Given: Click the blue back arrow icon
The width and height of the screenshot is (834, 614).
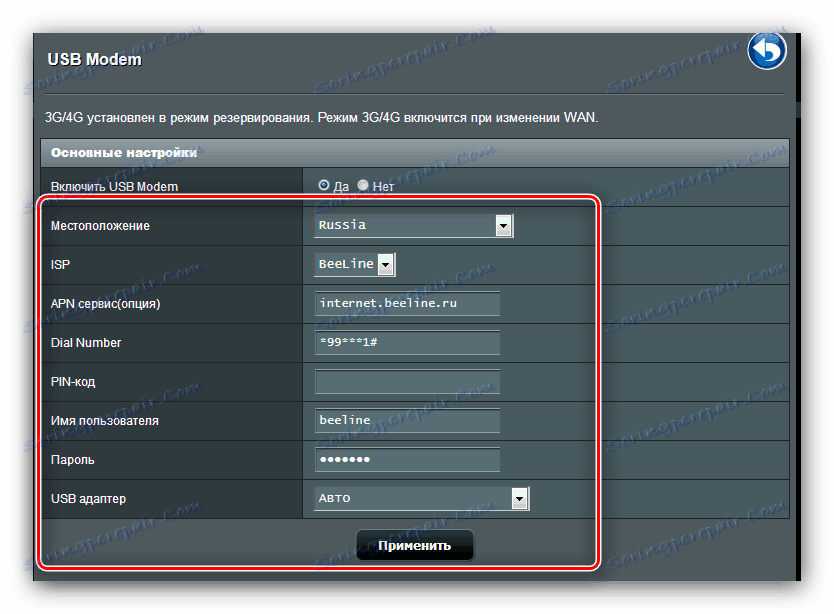Looking at the screenshot, I should click(x=766, y=49).
